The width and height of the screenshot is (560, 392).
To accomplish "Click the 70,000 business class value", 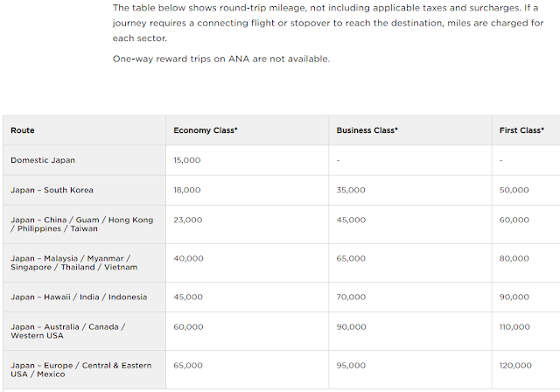I will (350, 297).
